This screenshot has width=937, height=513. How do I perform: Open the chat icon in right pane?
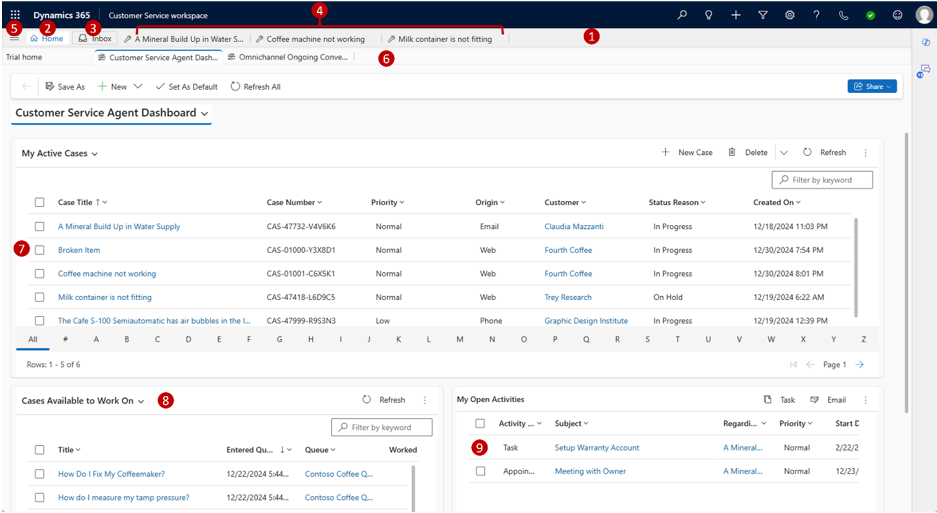[x=924, y=71]
